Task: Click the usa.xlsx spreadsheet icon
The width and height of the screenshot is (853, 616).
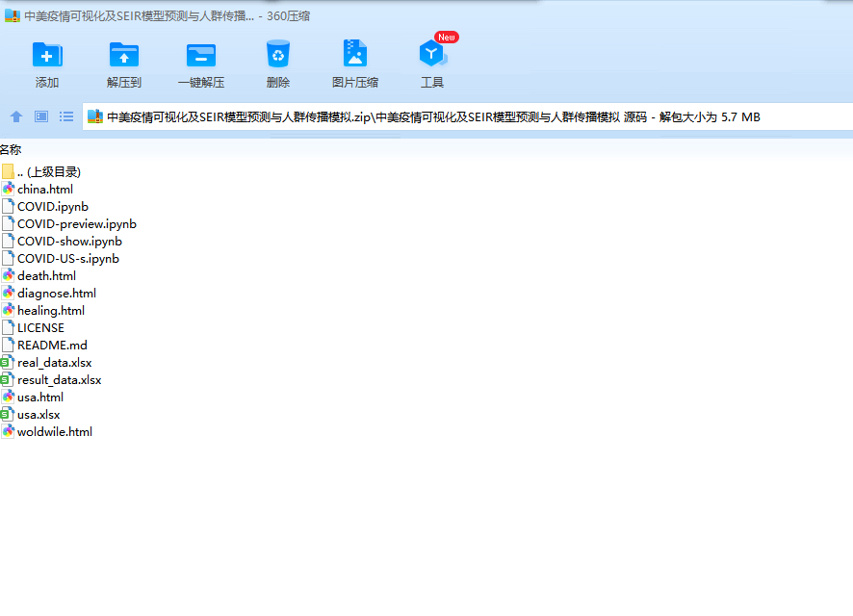Action: 7,414
